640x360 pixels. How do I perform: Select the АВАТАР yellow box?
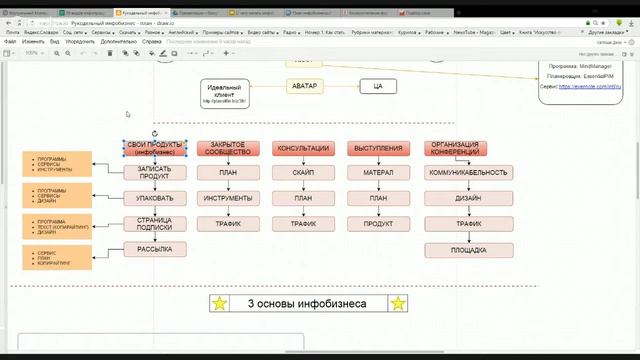(304, 86)
